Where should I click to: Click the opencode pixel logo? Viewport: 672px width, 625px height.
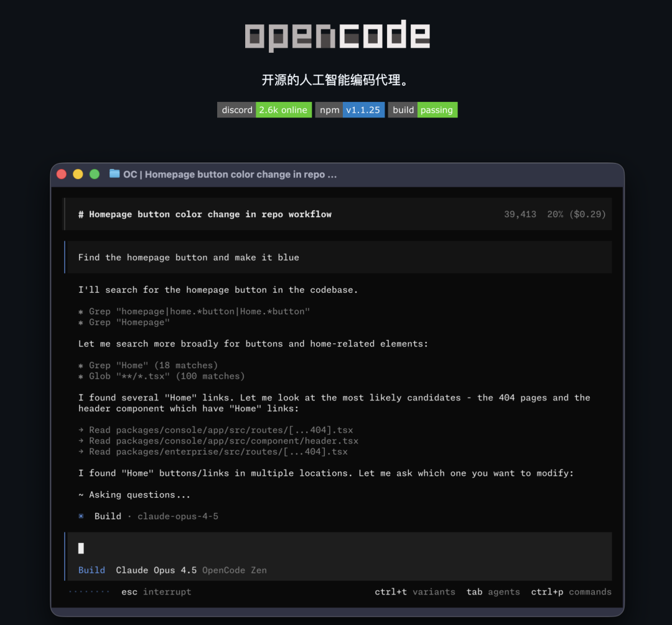337,35
